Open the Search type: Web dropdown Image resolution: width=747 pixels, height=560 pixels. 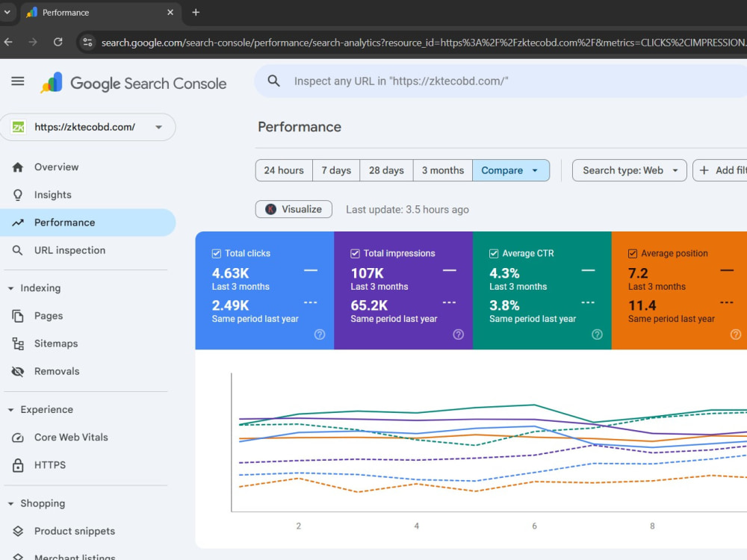[x=629, y=170]
